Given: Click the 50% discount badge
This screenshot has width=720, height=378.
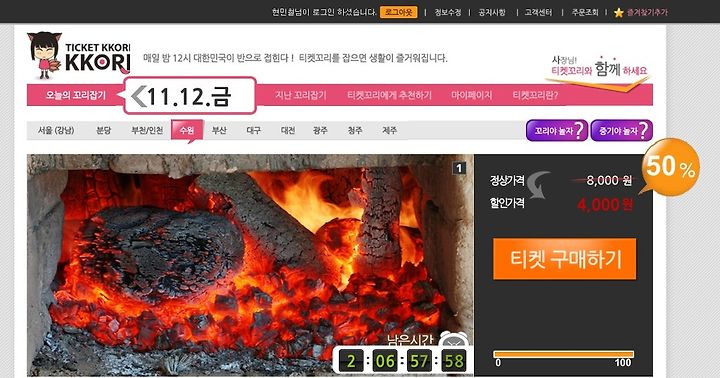Looking at the screenshot, I should click(x=670, y=167).
